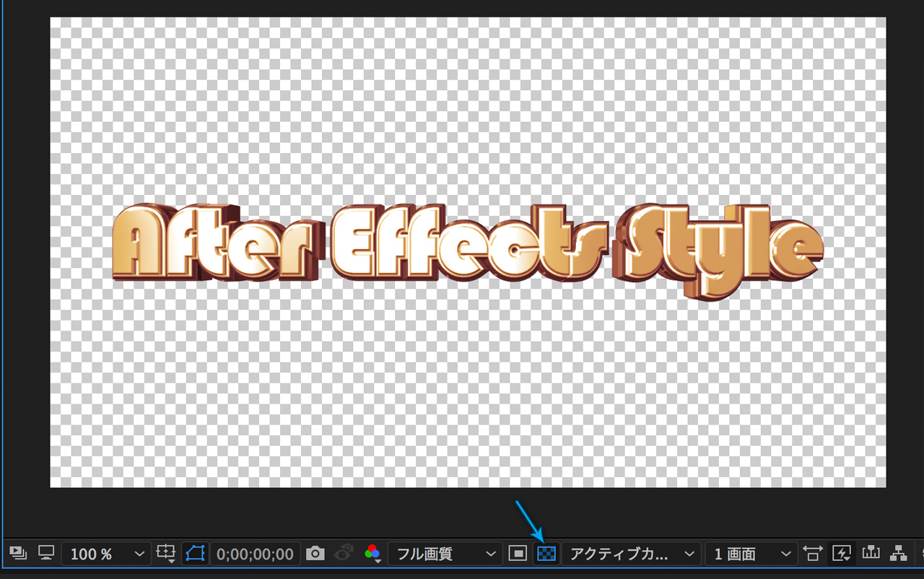Toggle the Region of Interest button
The height and width of the screenshot is (579, 924).
(x=518, y=554)
